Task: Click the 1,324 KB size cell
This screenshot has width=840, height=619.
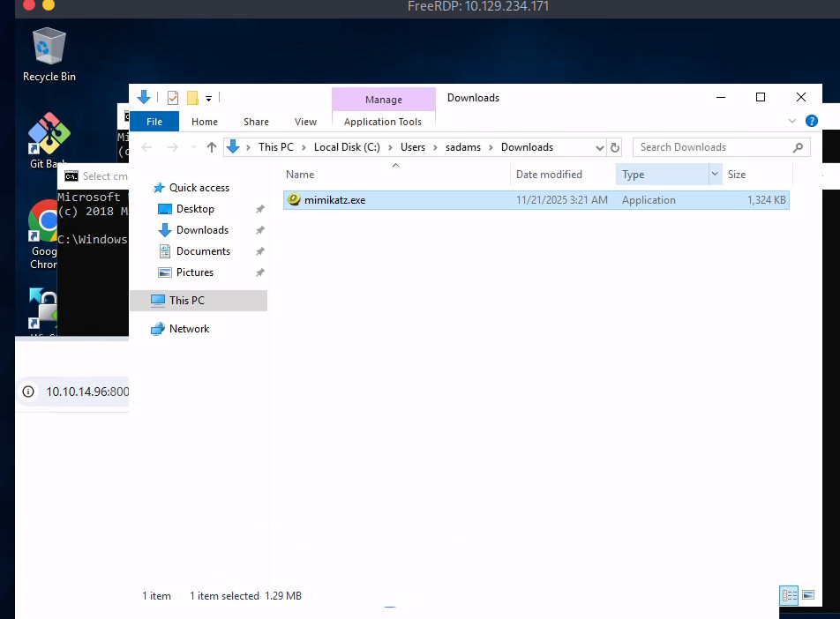Action: (766, 200)
